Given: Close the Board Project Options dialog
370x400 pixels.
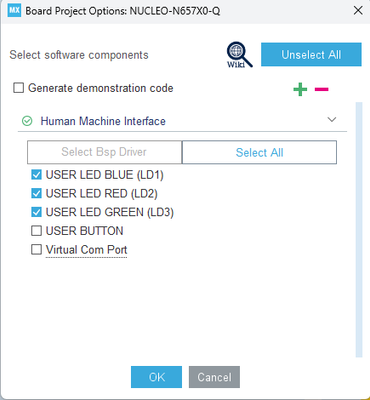Looking at the screenshot, I should [358, 10].
